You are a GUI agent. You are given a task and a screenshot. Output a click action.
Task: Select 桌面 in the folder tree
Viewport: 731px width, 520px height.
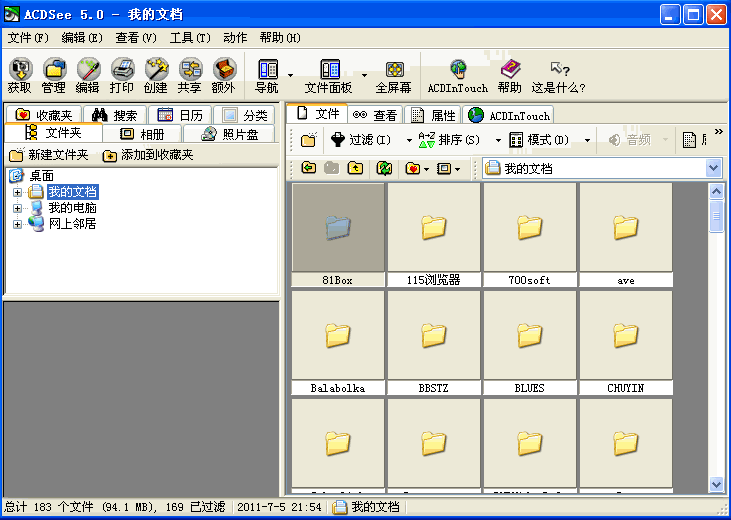[x=41, y=176]
